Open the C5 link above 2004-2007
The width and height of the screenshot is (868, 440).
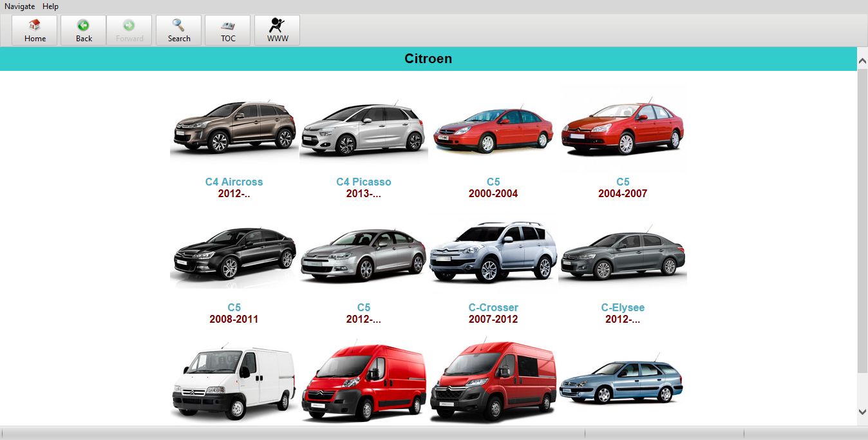point(623,182)
